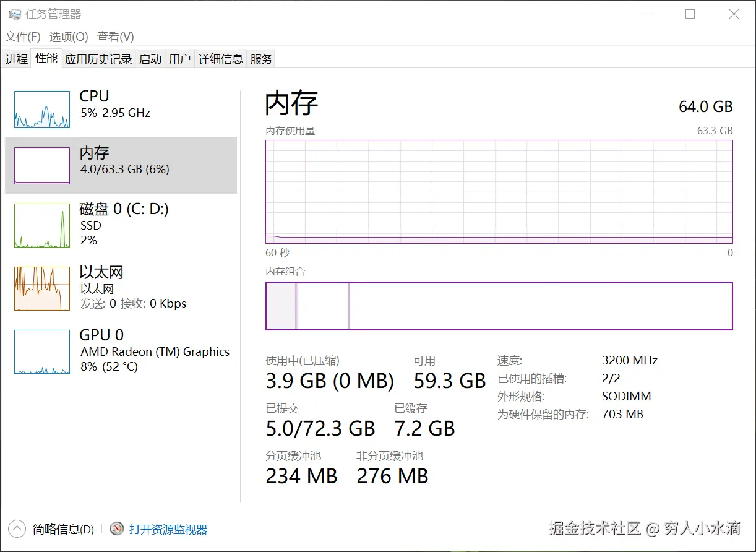The width and height of the screenshot is (756, 552).
Task: Open the 文件(F) menu
Action: pos(23,37)
